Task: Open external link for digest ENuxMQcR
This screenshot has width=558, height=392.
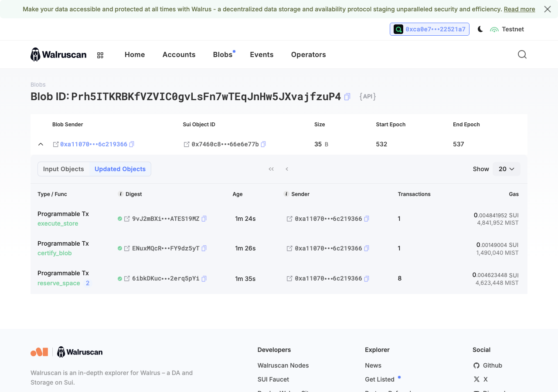Action: 127,248
